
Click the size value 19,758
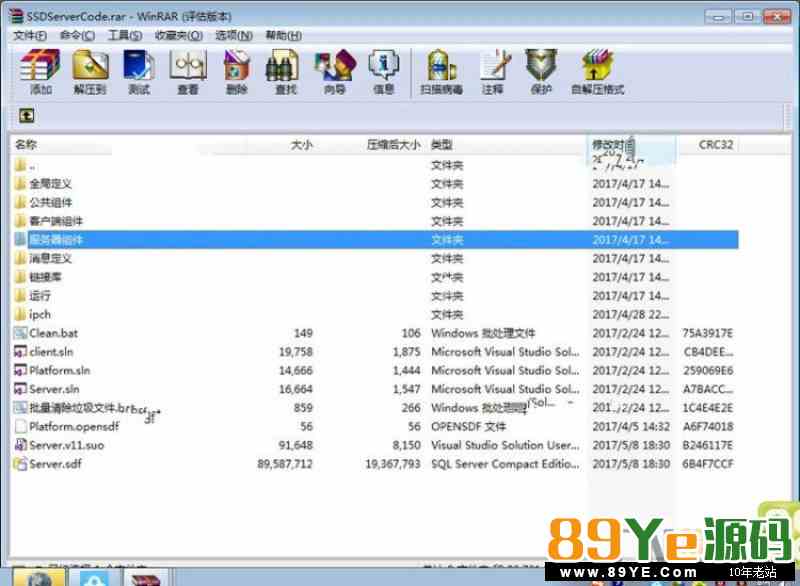coord(295,352)
